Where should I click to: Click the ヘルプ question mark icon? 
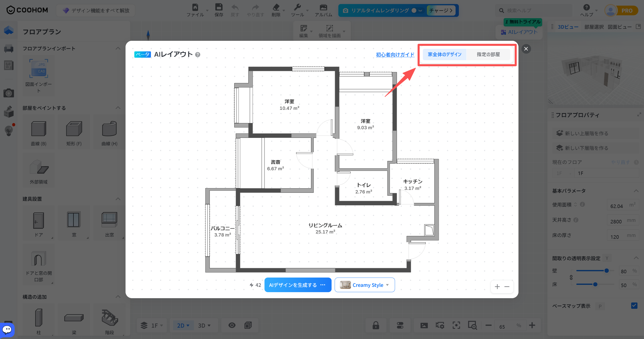point(586,7)
